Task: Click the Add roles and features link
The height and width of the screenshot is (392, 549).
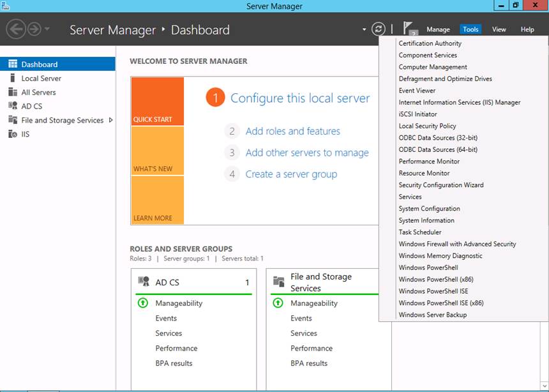Action: [x=292, y=131]
